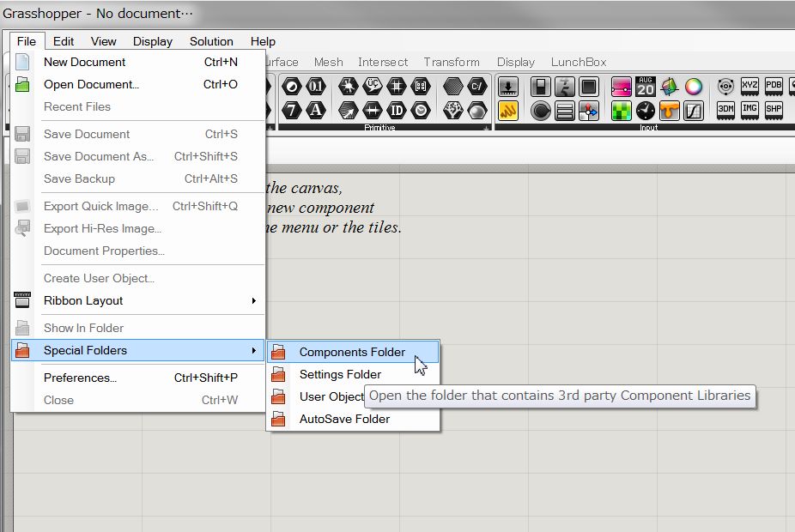This screenshot has height=532, width=795.
Task: Select the Integer (7) parameter icon
Action: click(292, 110)
